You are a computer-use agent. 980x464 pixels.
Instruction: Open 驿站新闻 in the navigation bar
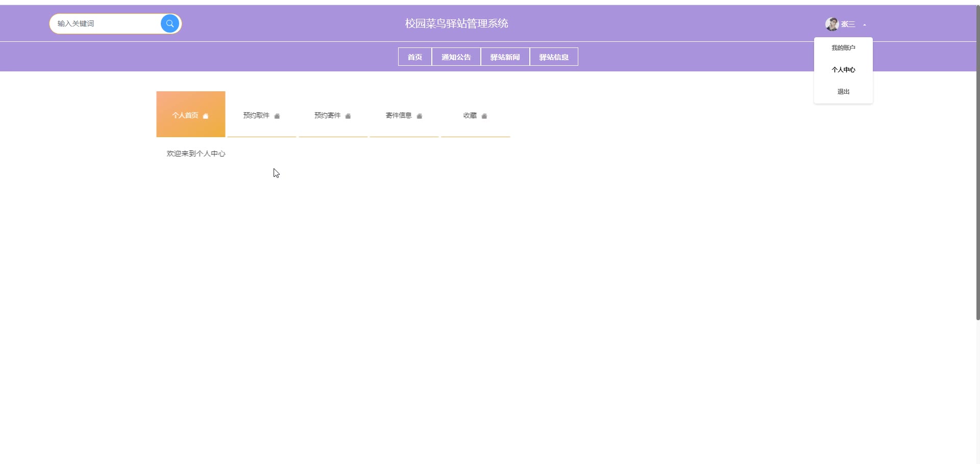505,57
